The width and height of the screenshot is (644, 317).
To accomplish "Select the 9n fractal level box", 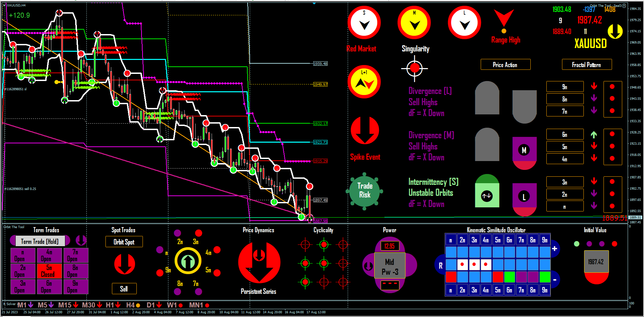I will [565, 87].
